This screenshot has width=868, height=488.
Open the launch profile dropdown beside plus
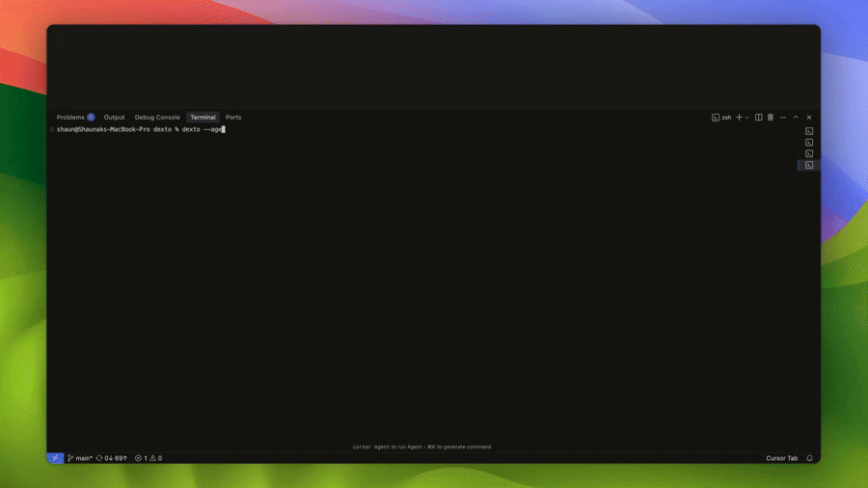click(x=747, y=118)
